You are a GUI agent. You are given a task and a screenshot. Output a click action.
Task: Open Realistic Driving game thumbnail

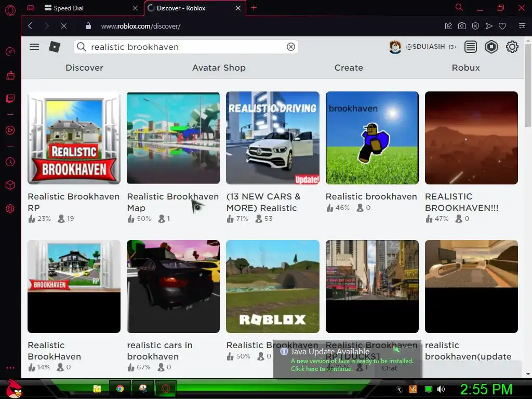tap(273, 138)
